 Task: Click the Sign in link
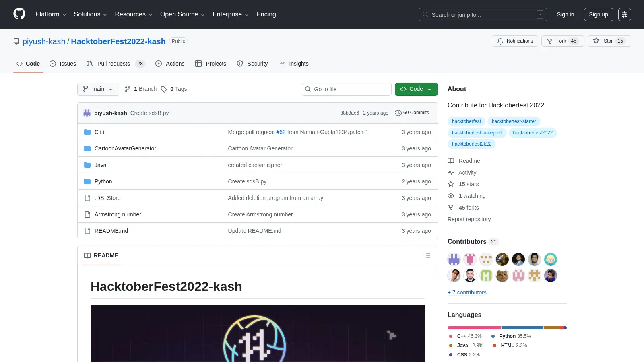point(566,14)
